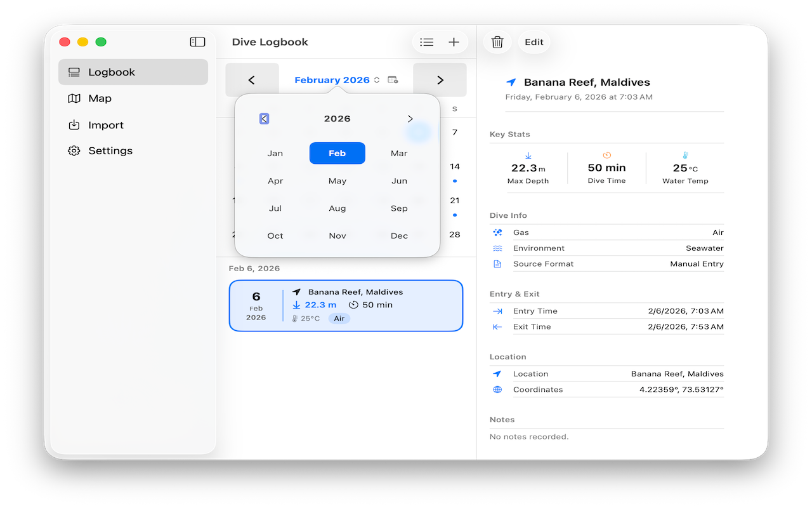Switch to list view icon
The image size is (812, 508).
tap(427, 42)
